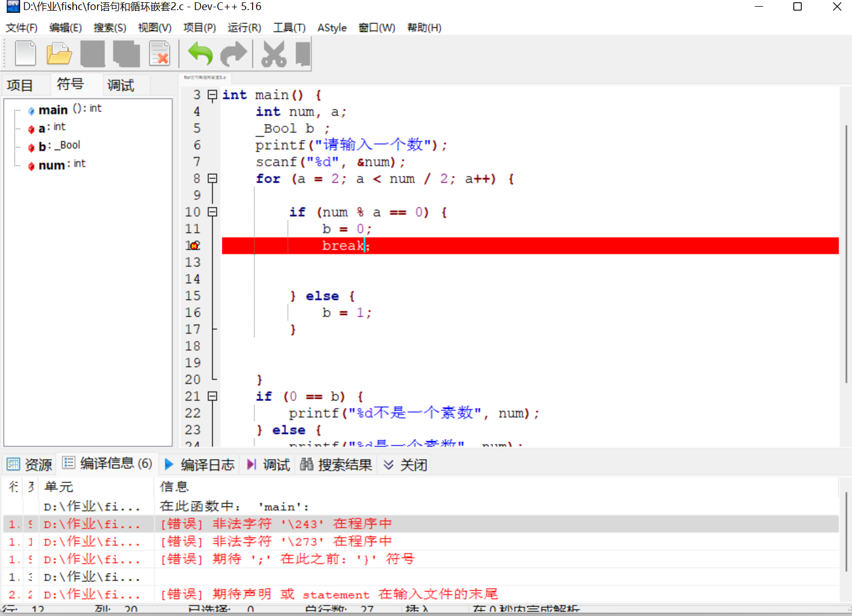Click the Save all files icon
Screen dimensions: 852x616
point(127,54)
